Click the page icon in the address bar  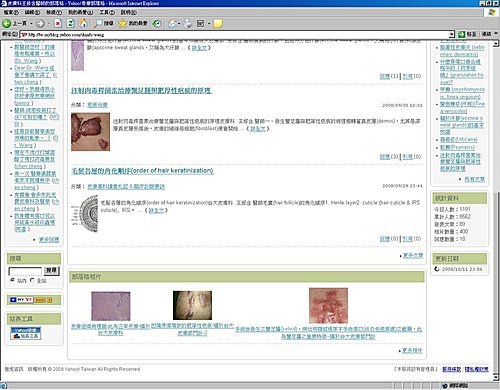(x=24, y=34)
